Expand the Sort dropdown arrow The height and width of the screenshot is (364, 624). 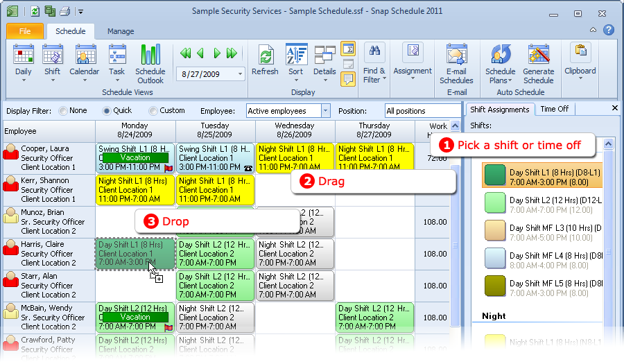296,80
